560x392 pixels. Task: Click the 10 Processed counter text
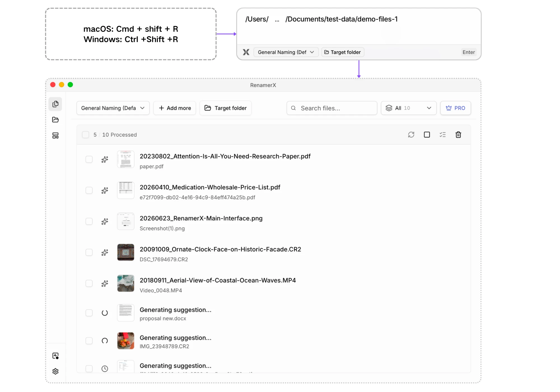120,135
